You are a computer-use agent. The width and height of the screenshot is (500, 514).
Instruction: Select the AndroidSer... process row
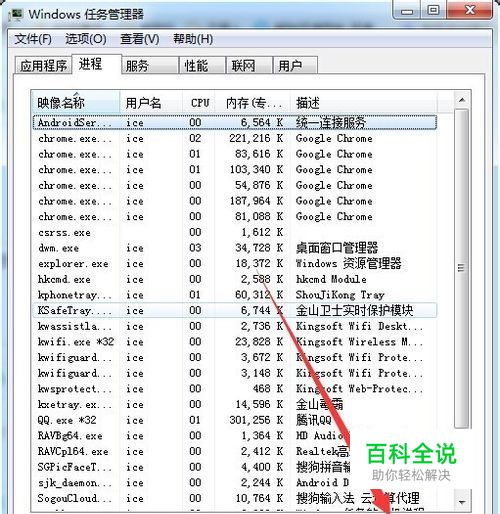[235, 122]
